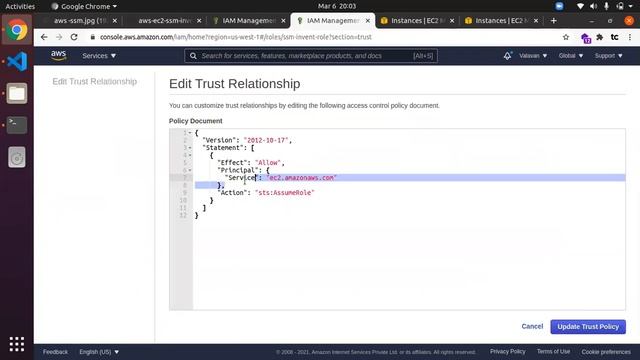Close the aws-ssm.jpg tab

[115, 20]
